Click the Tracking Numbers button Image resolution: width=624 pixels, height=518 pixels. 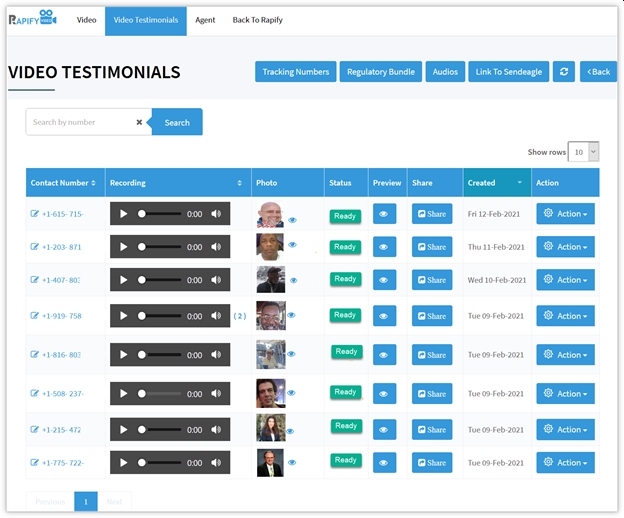296,72
